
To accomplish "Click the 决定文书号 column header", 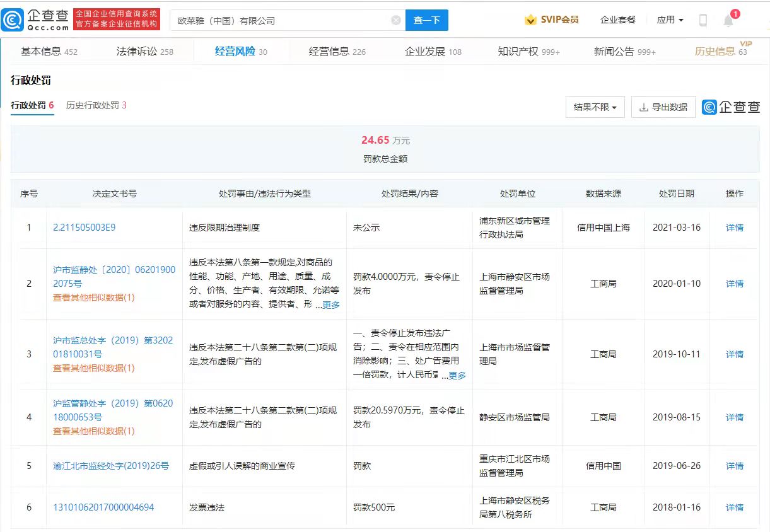I will [x=115, y=194].
